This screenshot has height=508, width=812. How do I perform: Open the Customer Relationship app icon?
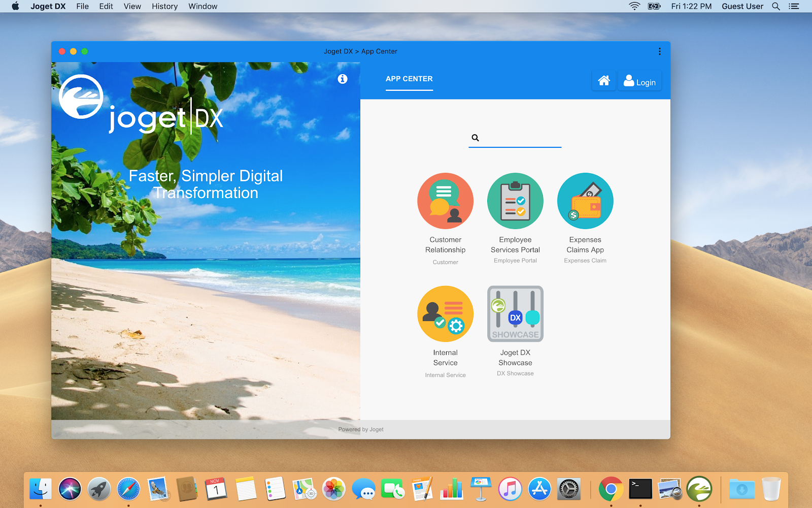[x=445, y=201]
